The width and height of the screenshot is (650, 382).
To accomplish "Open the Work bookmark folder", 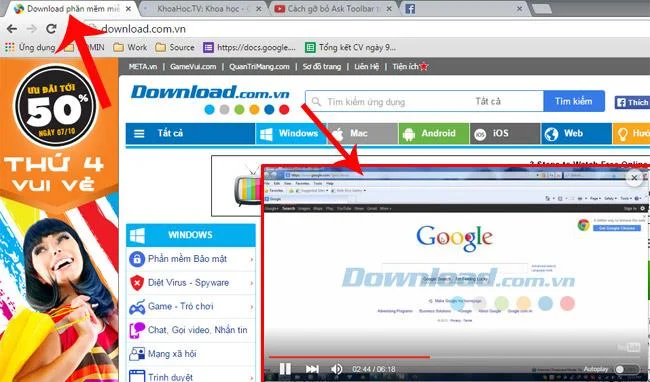I will 131,47.
